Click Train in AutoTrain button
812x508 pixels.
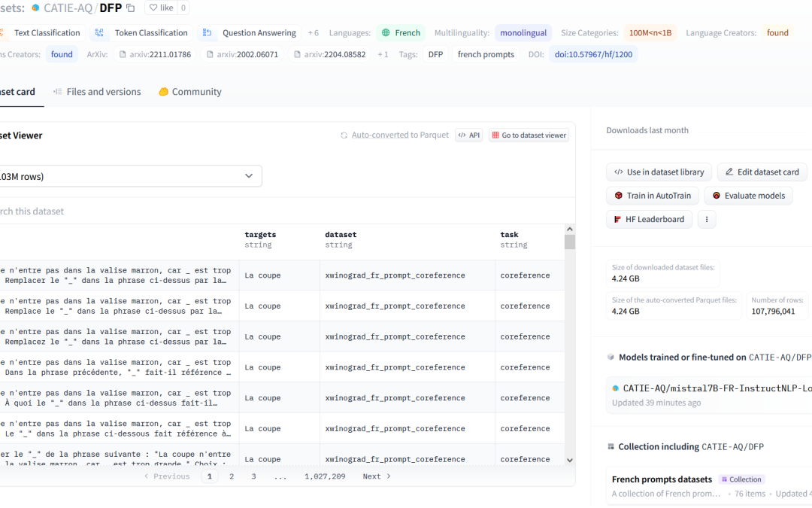pos(653,196)
